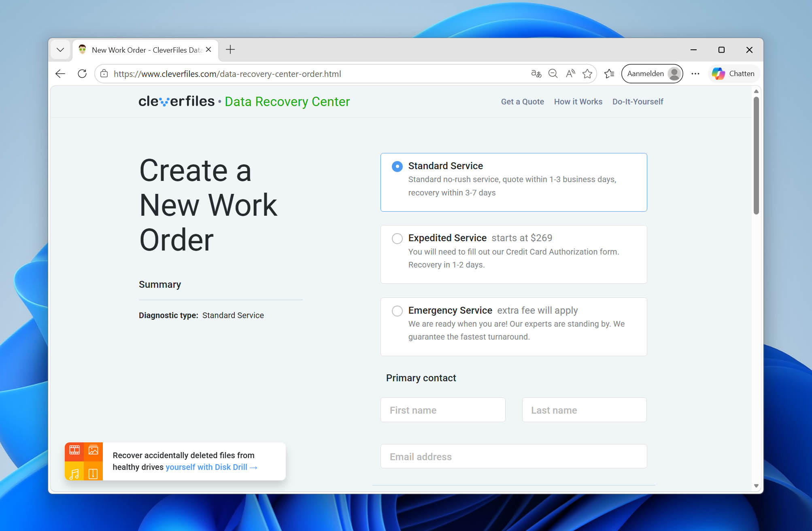Click the zoom out magnifier icon
The width and height of the screenshot is (812, 531).
tap(553, 74)
